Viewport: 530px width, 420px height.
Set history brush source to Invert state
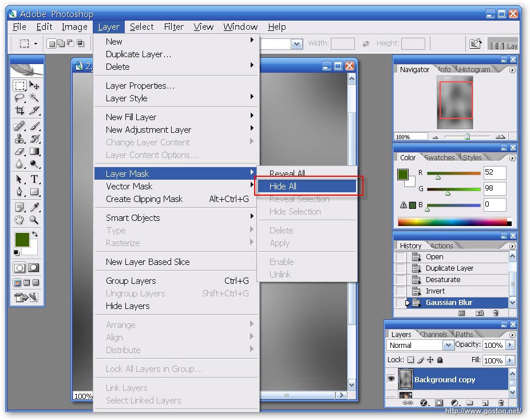pos(401,291)
